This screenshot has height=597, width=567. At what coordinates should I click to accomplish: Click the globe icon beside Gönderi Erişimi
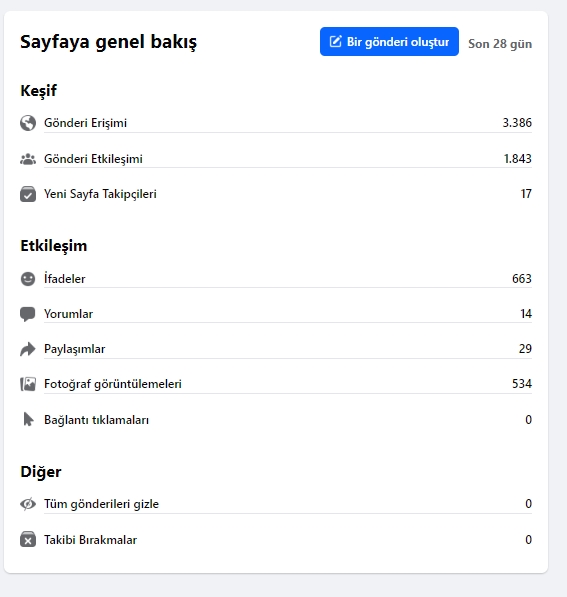click(x=28, y=123)
